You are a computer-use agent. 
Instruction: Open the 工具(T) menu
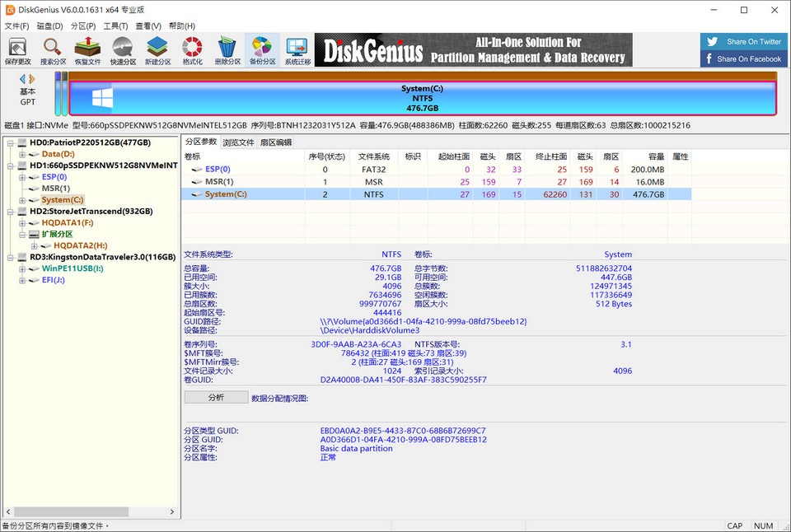pos(115,26)
